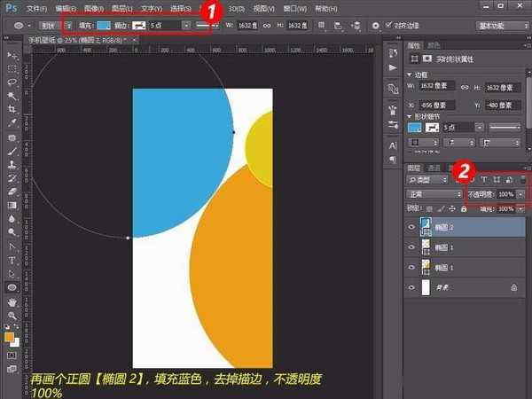The height and width of the screenshot is (399, 532).
Task: Toggle visibility of the 背景 layer
Action: [x=411, y=288]
